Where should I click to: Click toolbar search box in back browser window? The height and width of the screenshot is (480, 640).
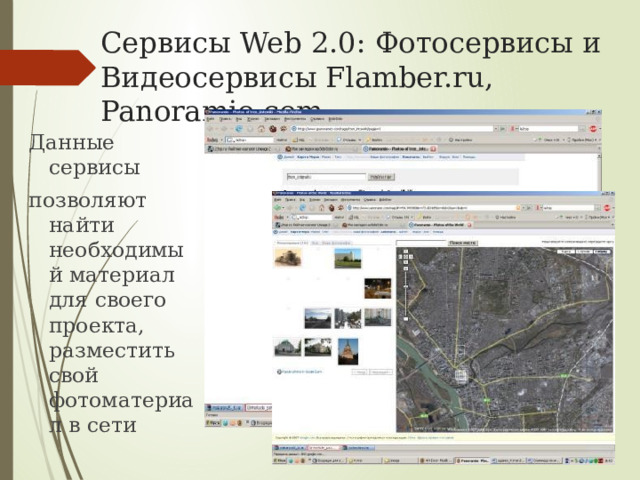pyautogui.click(x=548, y=129)
